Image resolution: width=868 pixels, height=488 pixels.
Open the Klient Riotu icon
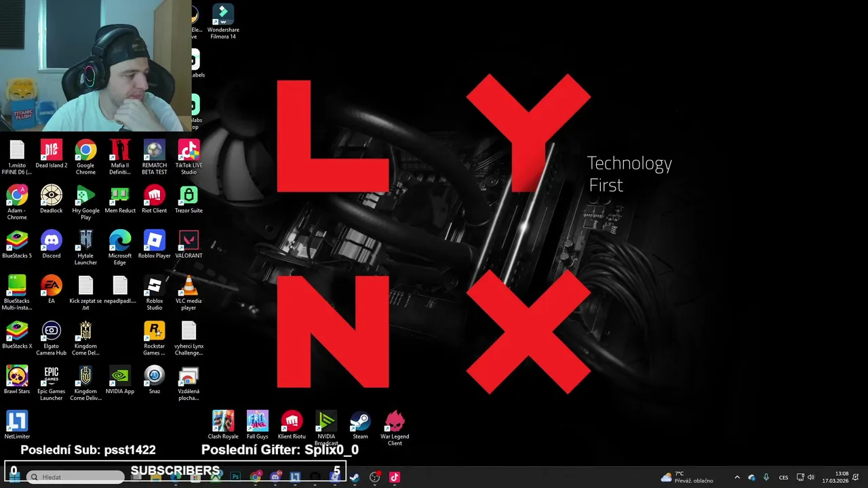(x=292, y=425)
